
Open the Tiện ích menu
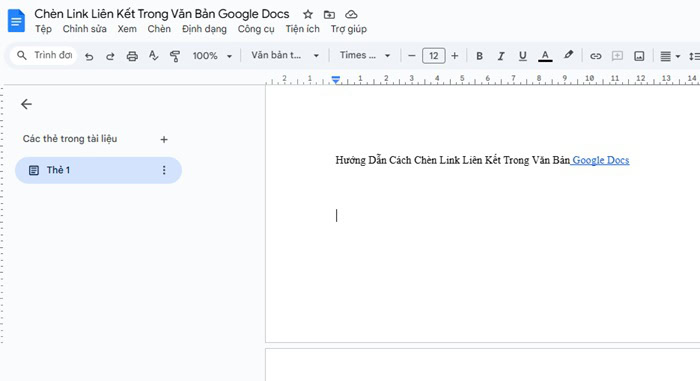302,29
